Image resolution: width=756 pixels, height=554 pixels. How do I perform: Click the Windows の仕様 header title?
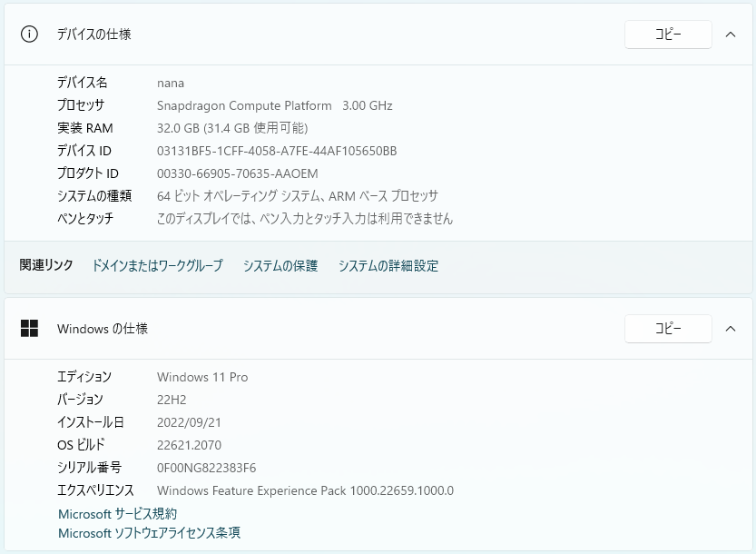[103, 329]
